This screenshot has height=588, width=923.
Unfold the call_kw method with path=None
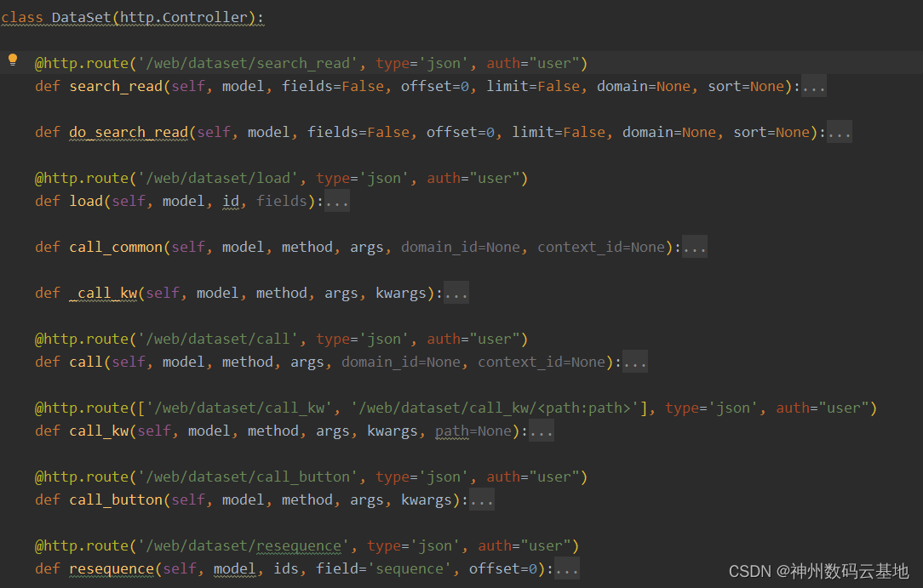coord(541,431)
